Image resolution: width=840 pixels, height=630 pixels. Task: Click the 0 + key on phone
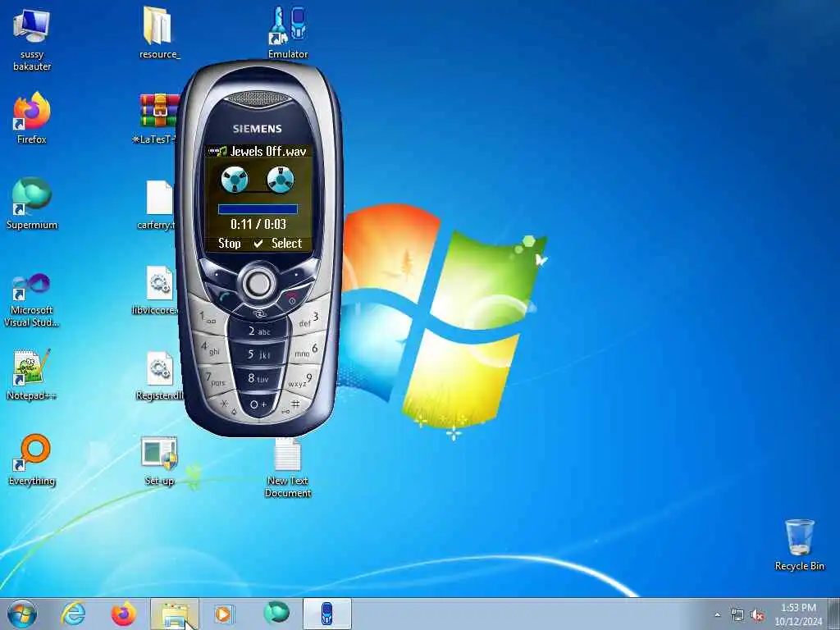[x=258, y=404]
